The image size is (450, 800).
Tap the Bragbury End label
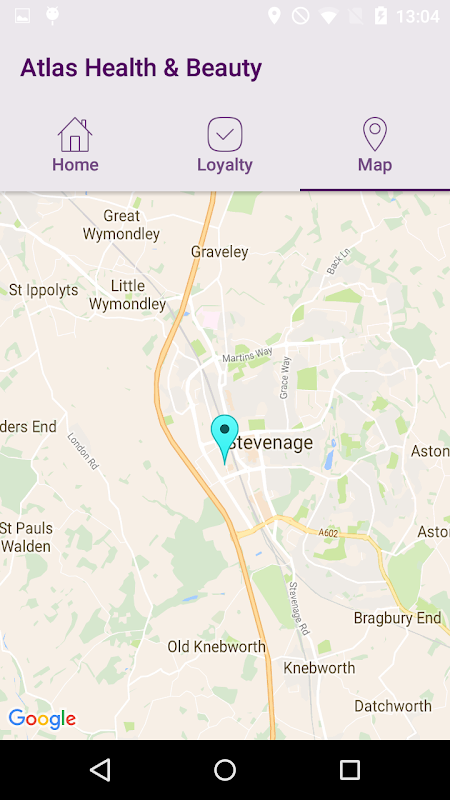point(397,618)
